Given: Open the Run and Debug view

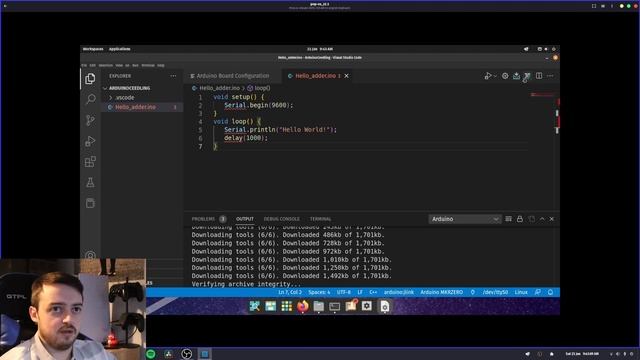Looking at the screenshot, I should coord(90,141).
